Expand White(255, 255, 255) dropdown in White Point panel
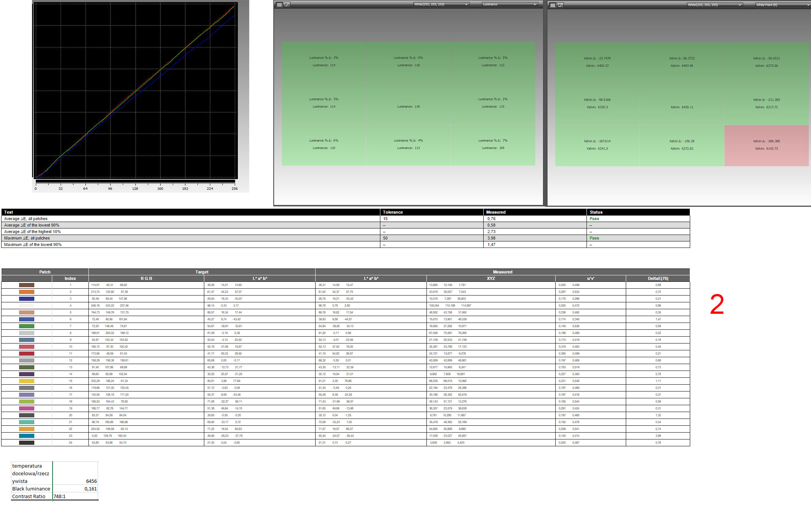This screenshot has width=811, height=532. tap(715, 5)
